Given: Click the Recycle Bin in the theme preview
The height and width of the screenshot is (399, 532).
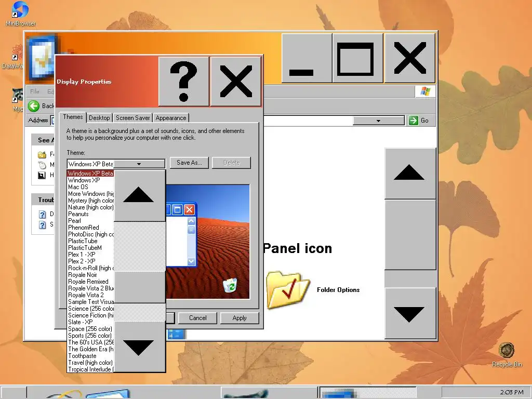Looking at the screenshot, I should (230, 285).
